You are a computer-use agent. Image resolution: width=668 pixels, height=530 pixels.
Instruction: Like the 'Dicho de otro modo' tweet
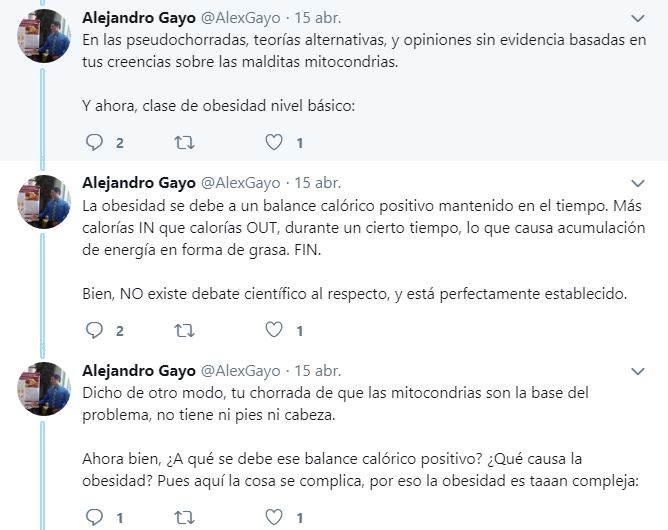tap(274, 517)
